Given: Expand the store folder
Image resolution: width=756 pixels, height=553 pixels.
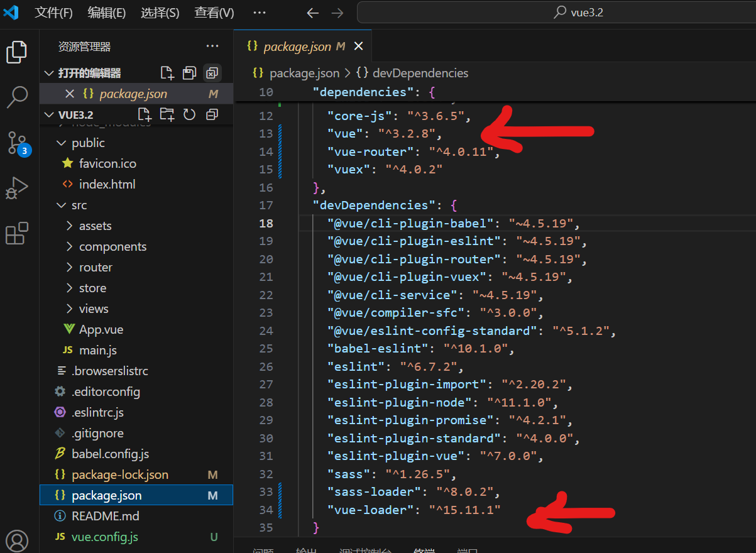Looking at the screenshot, I should [x=70, y=288].
